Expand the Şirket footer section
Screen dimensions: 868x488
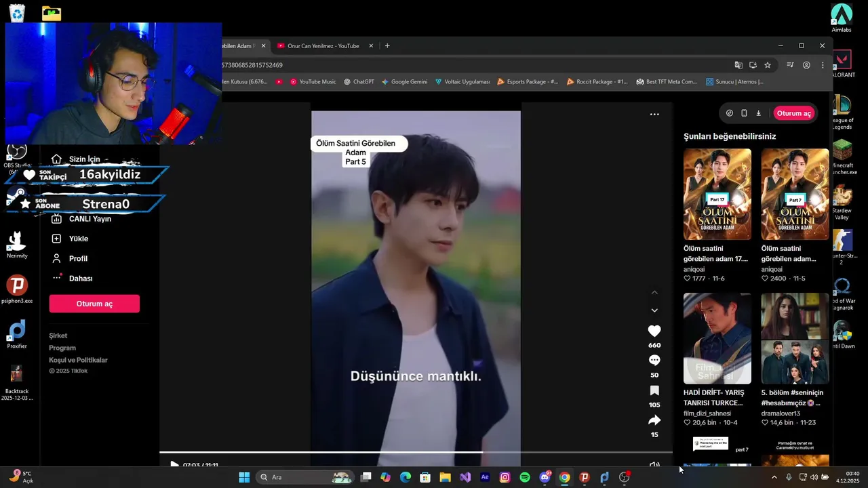(58, 335)
